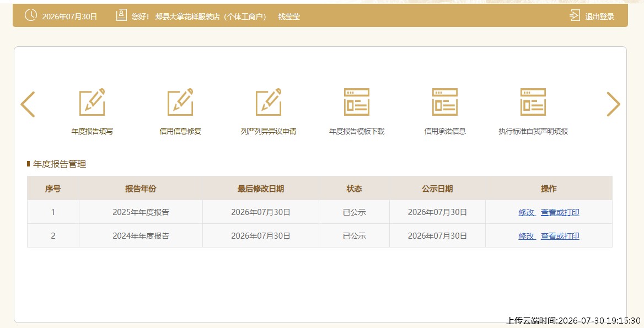Click the 2025年年度报告 cell
Viewport: 644px width, 328px height.
click(x=141, y=212)
